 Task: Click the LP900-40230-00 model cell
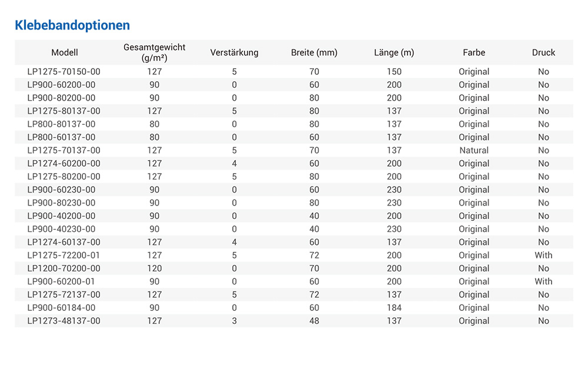[x=61, y=229]
